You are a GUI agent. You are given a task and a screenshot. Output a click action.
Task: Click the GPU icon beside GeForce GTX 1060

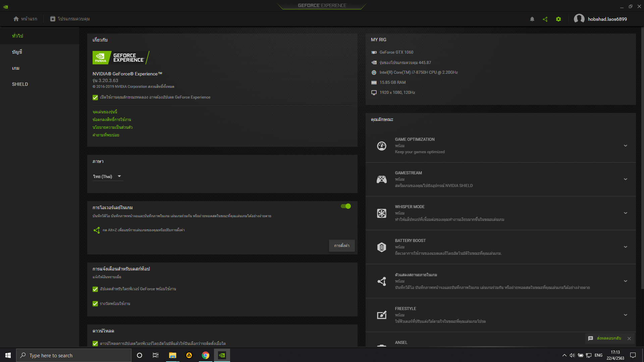(x=374, y=52)
